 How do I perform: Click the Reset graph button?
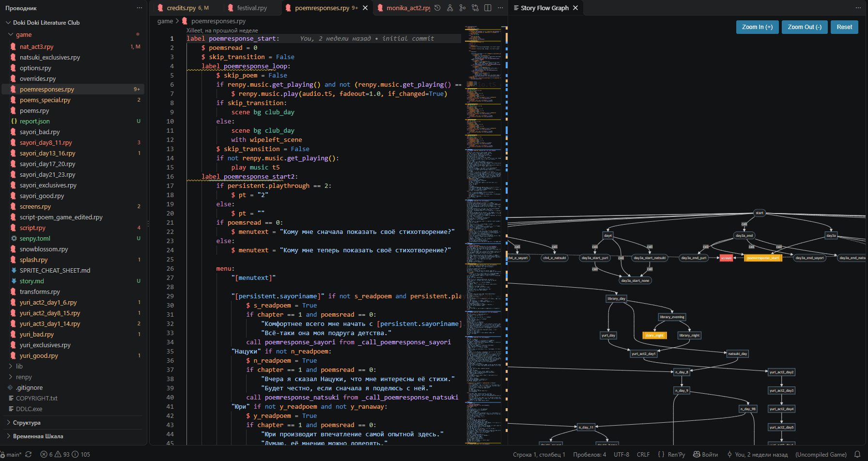coord(844,27)
